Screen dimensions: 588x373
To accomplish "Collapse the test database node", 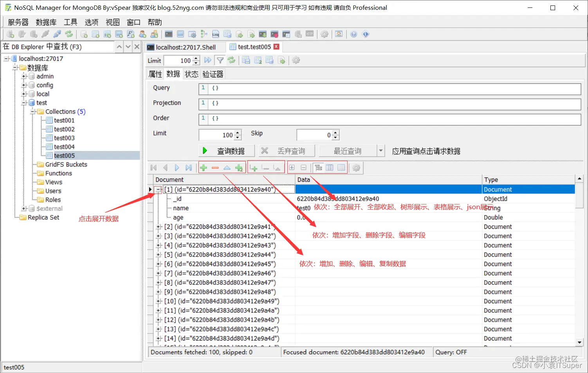I will 24,103.
